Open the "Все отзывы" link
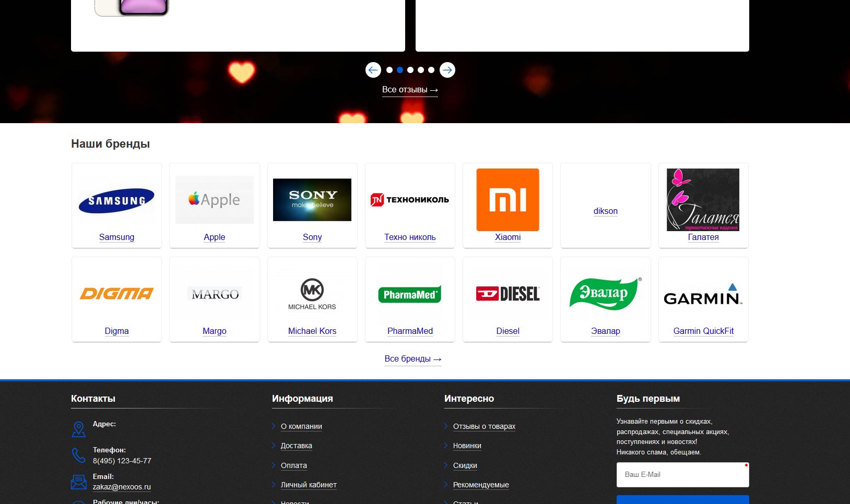This screenshot has height=504, width=850. point(410,90)
